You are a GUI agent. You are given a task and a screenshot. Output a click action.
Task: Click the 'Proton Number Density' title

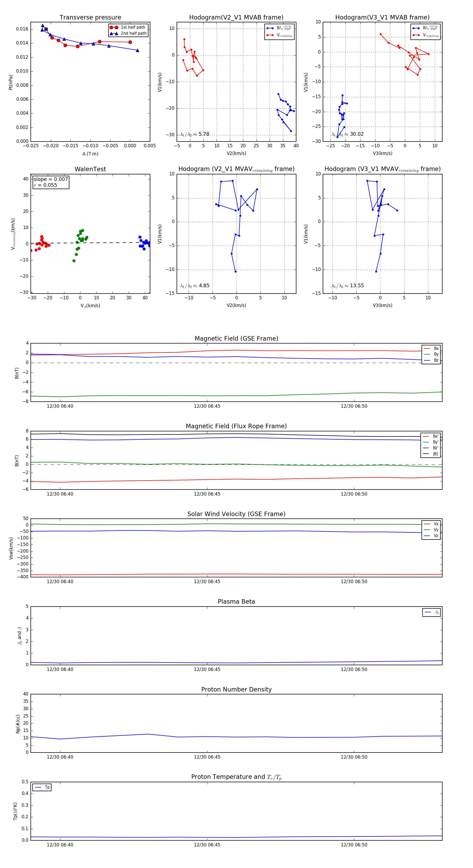coord(236,689)
